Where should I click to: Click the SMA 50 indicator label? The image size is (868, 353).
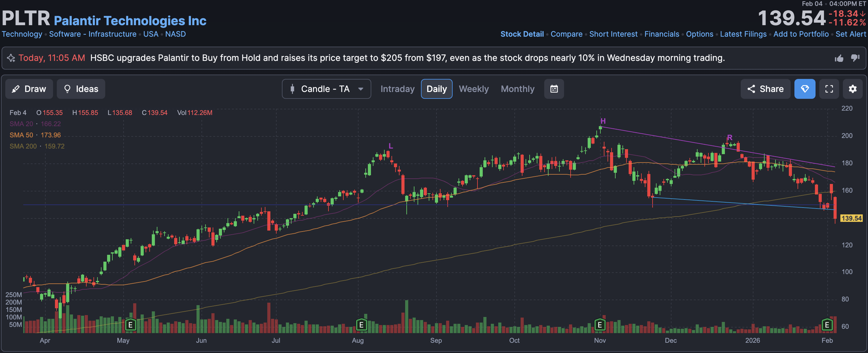[x=21, y=135]
